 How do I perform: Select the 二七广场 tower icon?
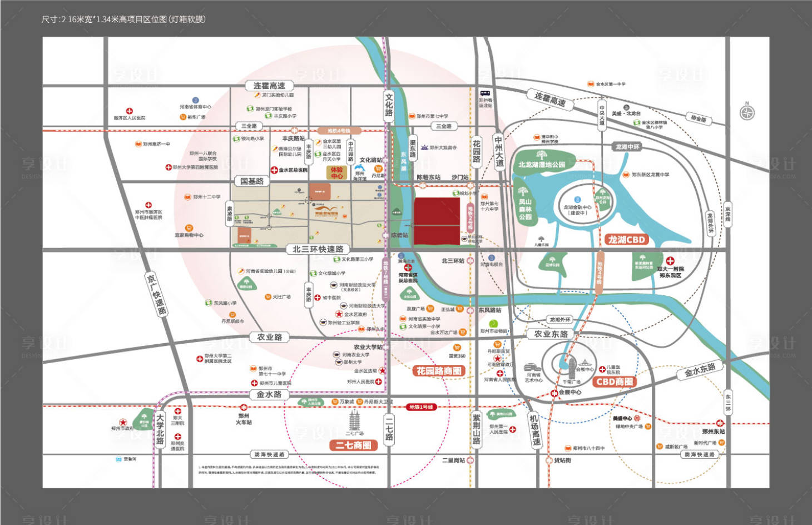(x=354, y=419)
